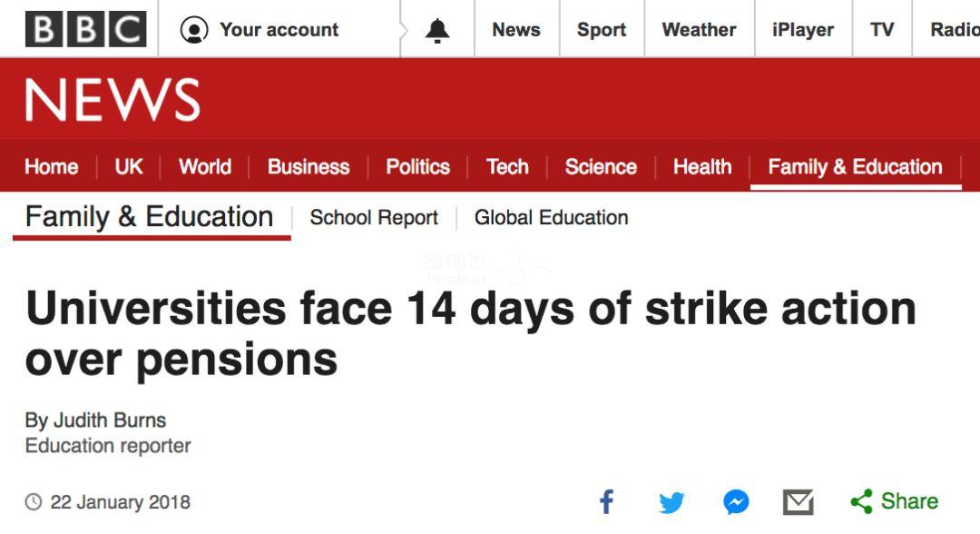The image size is (980, 534).
Task: Click the clock icon beside the date
Action: pyautogui.click(x=34, y=501)
